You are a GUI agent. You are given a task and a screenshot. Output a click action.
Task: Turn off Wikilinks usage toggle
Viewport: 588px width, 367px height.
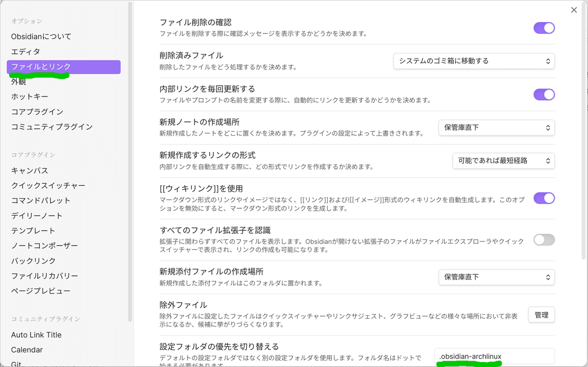pyautogui.click(x=544, y=198)
